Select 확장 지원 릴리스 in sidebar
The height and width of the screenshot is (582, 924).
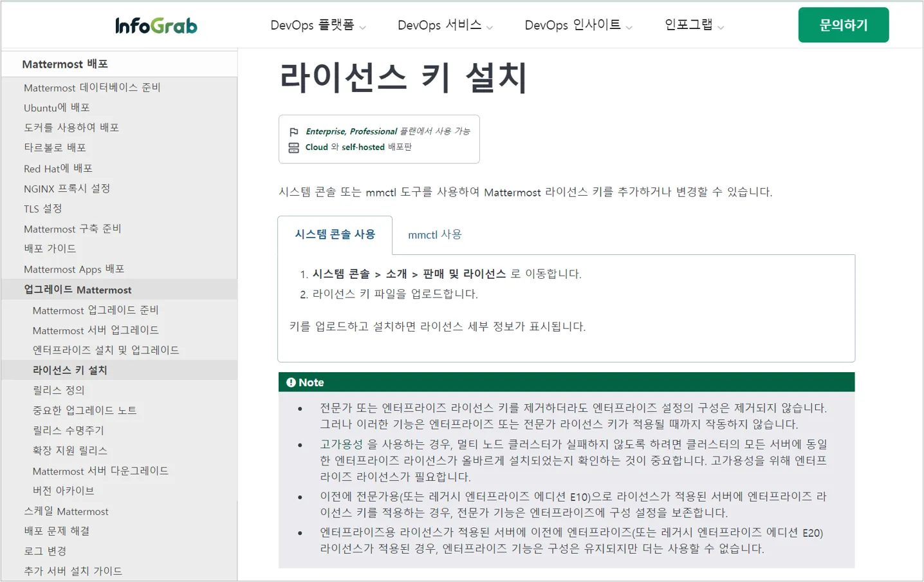70,451
